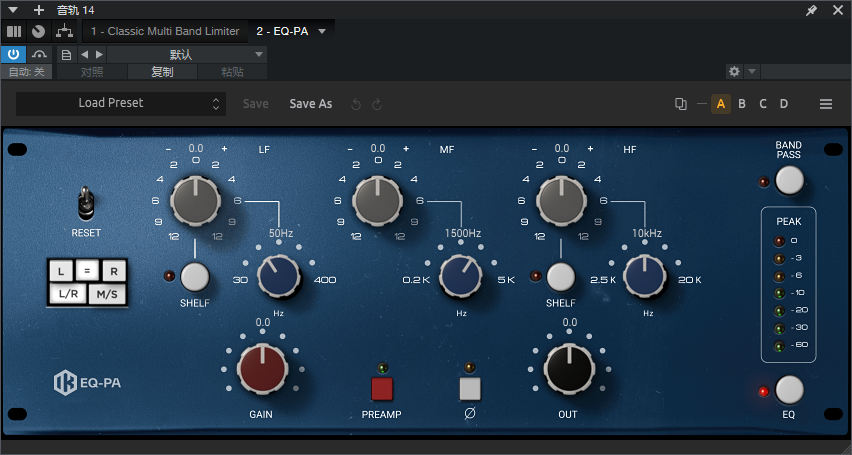Open the hamburger menu icon
852x455 pixels.
point(826,104)
